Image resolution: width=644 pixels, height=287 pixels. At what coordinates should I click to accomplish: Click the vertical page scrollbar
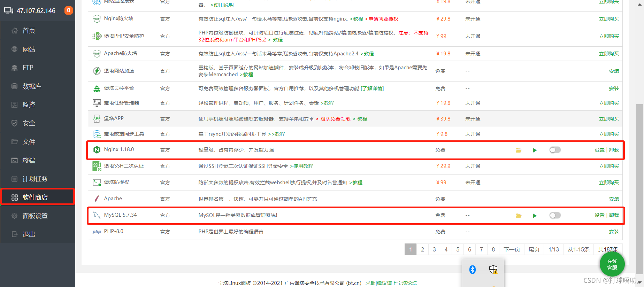(639, 188)
